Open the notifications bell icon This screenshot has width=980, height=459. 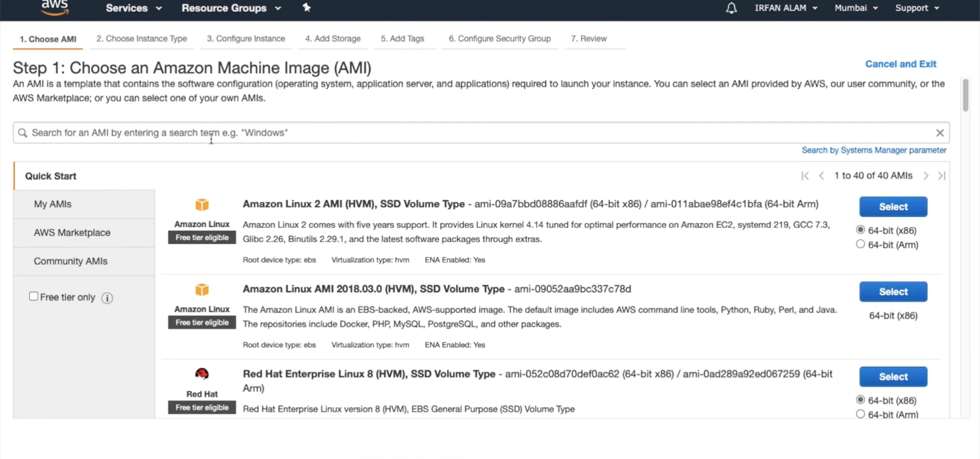pos(731,8)
